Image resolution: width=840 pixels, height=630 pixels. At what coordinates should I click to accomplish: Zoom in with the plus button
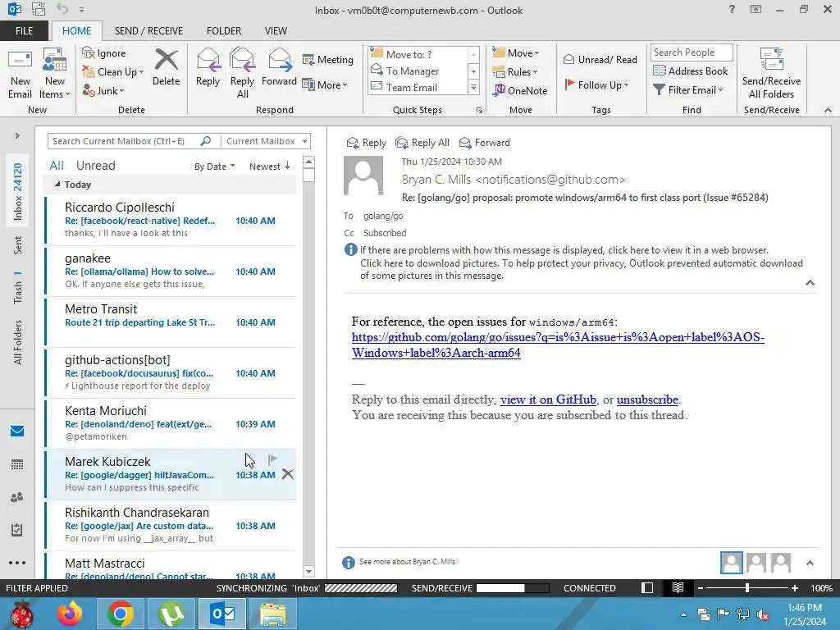tap(795, 588)
